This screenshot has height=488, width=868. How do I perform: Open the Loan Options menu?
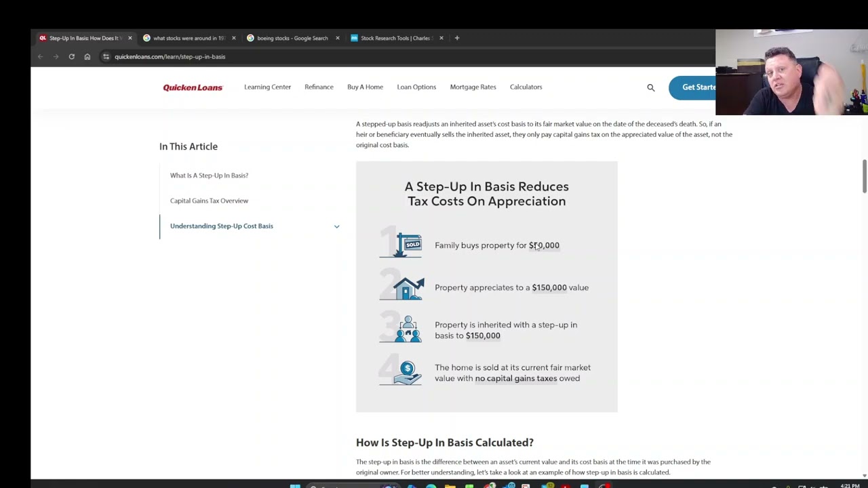tap(416, 87)
